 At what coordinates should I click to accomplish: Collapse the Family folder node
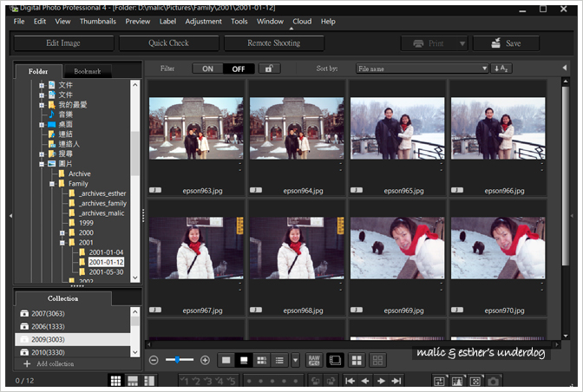[x=52, y=184]
